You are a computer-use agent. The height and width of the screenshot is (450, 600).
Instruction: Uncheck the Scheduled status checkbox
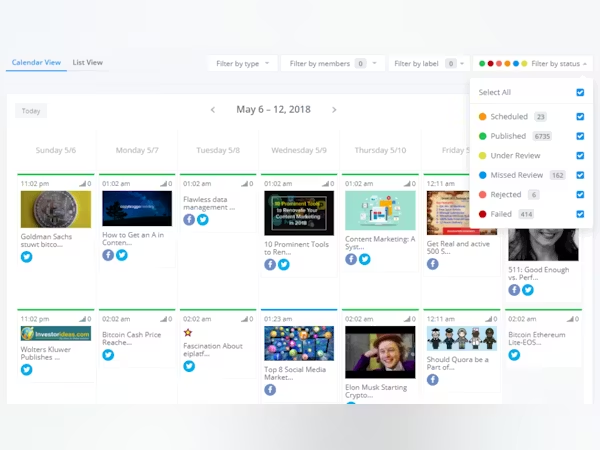click(x=580, y=116)
